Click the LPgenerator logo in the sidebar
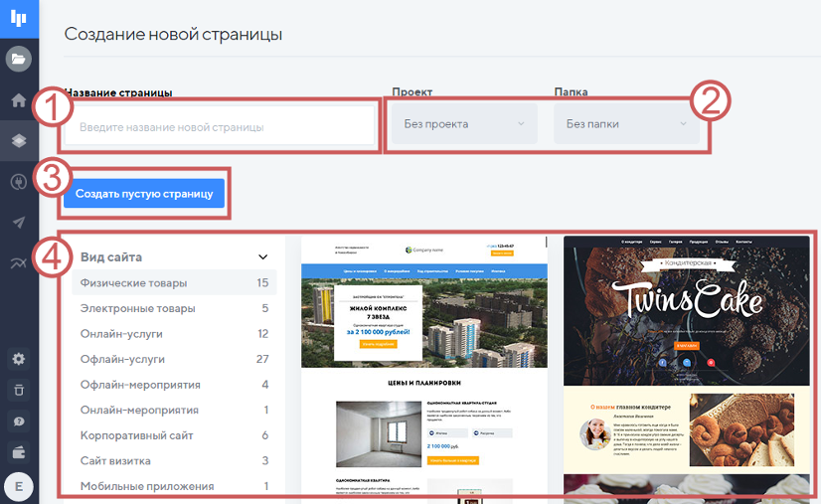Screen dimensions: 821x504 pyautogui.click(x=19, y=20)
